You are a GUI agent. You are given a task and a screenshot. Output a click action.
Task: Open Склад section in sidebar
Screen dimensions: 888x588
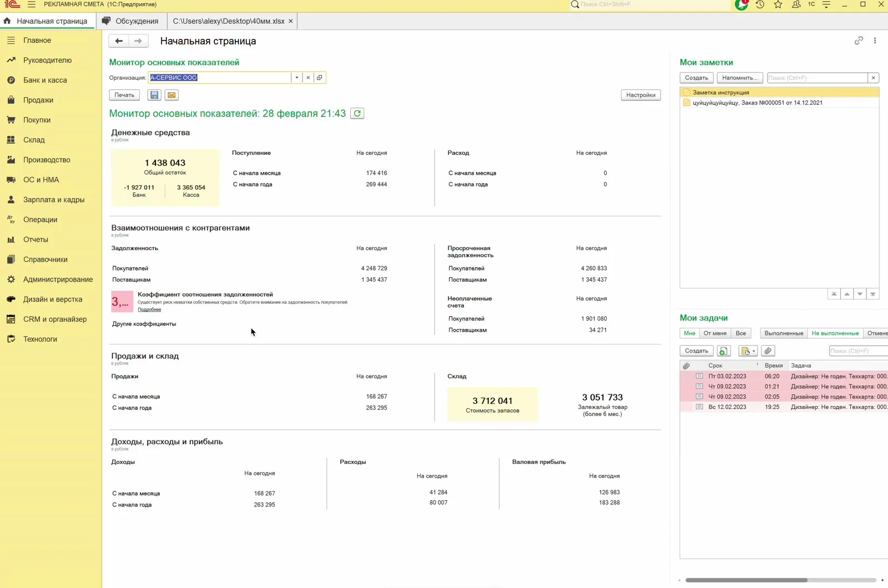[34, 140]
